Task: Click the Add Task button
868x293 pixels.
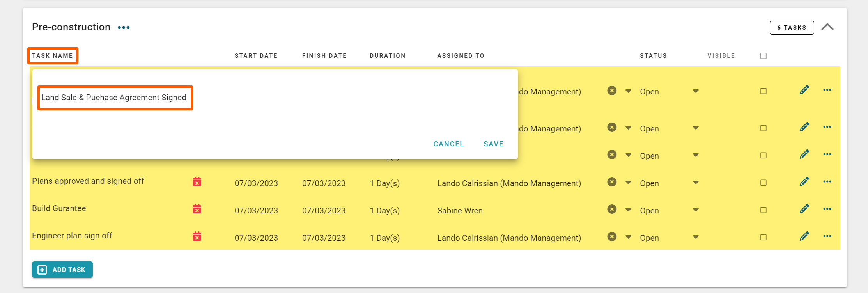Action: [x=62, y=270]
